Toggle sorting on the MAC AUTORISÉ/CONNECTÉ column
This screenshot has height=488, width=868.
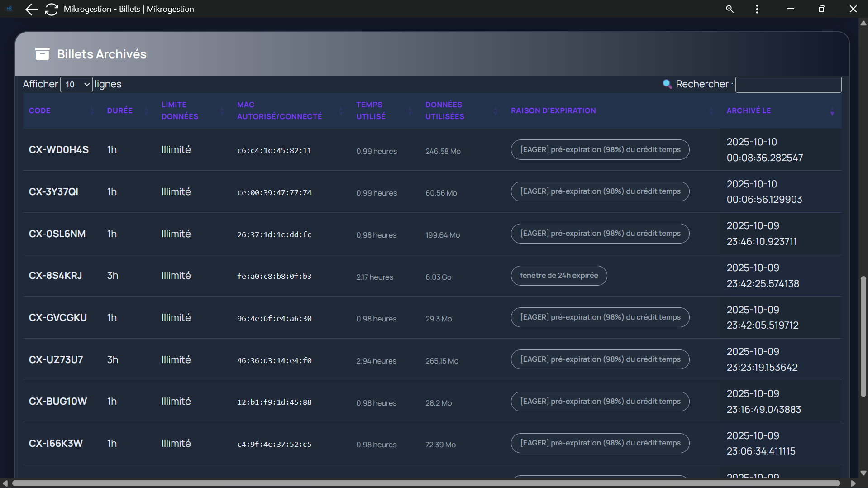pos(341,110)
